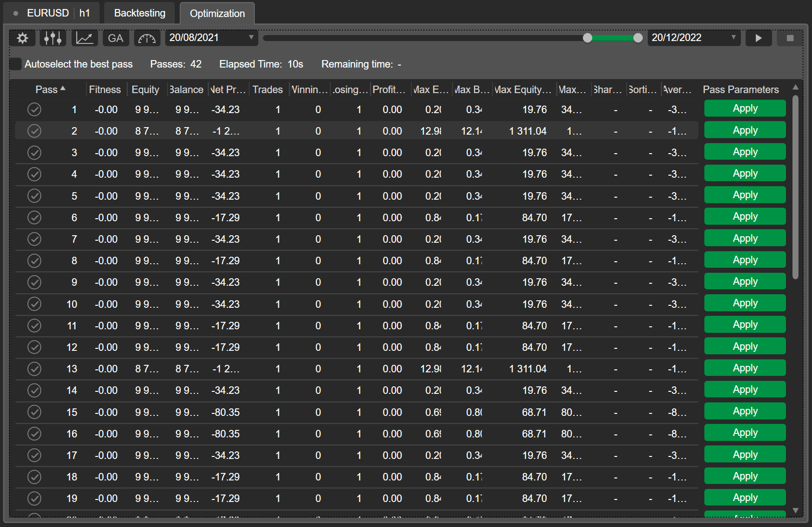Select -80.35 net profit in pass 16

[x=225, y=434]
